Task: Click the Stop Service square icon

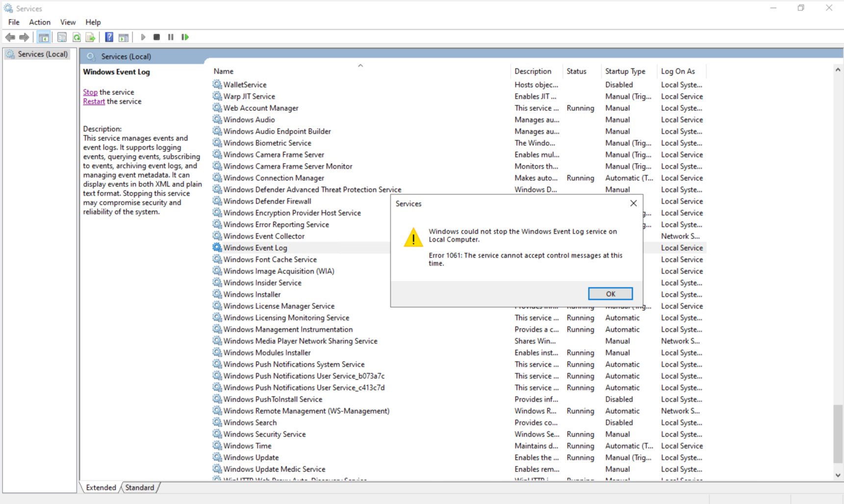Action: pyautogui.click(x=157, y=37)
